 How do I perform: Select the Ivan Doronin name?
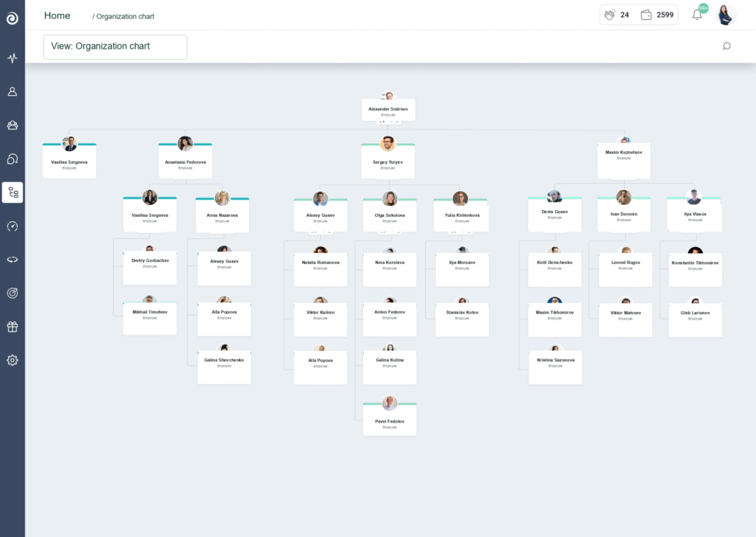[624, 214]
